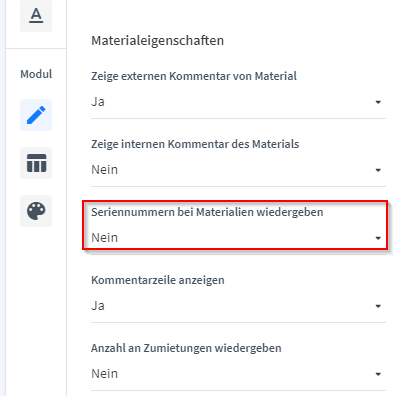Click 'Ja' value under Kommentarzeile anzeigen
The width and height of the screenshot is (401, 396).
pos(98,306)
